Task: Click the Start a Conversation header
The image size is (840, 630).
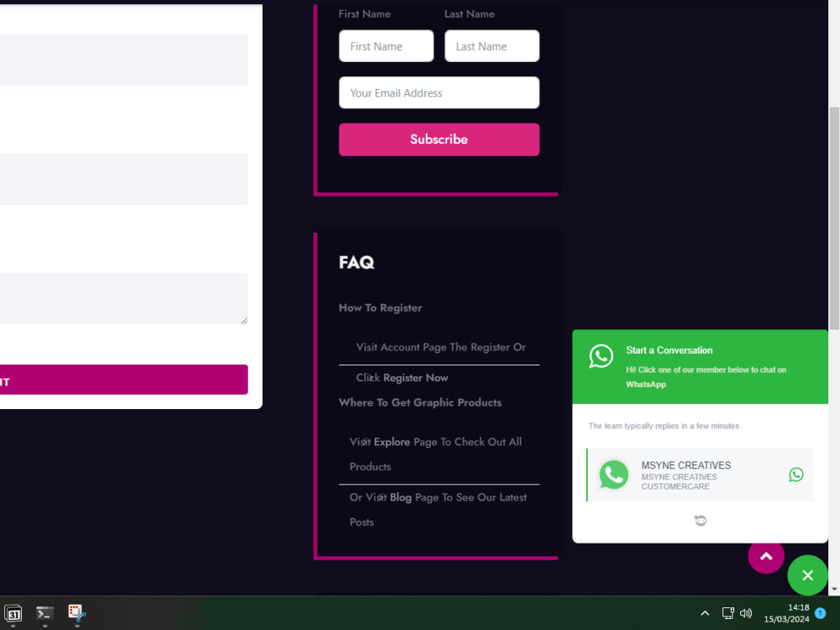Action: [669, 350]
